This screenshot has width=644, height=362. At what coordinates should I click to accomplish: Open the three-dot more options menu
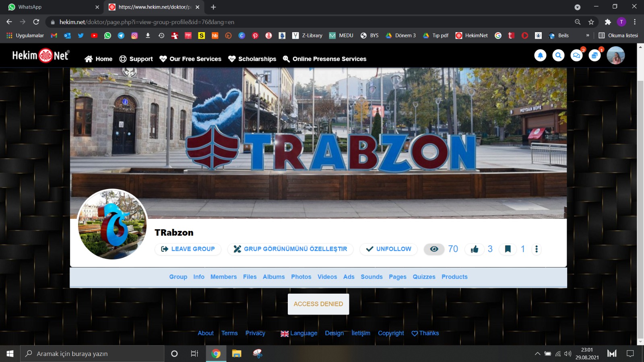coord(536,249)
